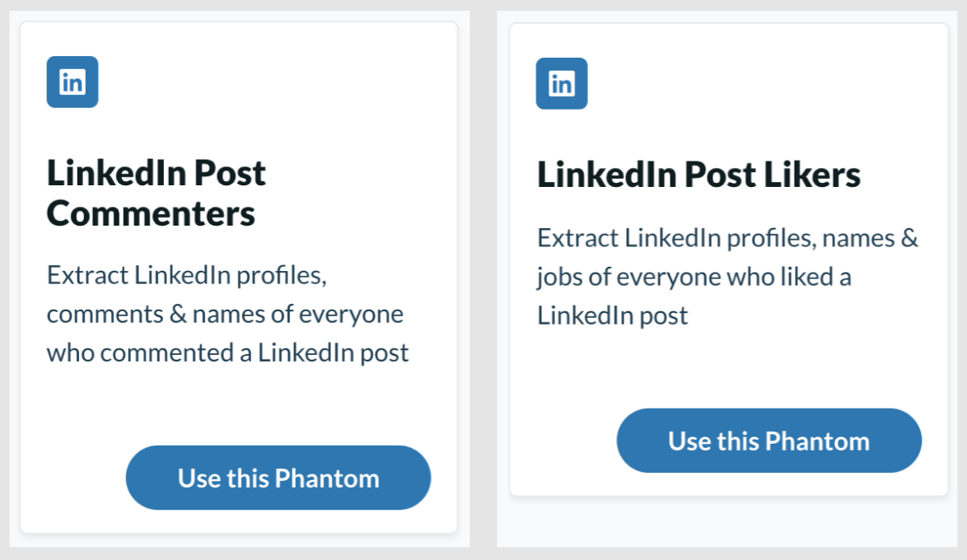This screenshot has width=967, height=560.
Task: Open the LinkedIn Post Likers title
Action: tap(698, 175)
